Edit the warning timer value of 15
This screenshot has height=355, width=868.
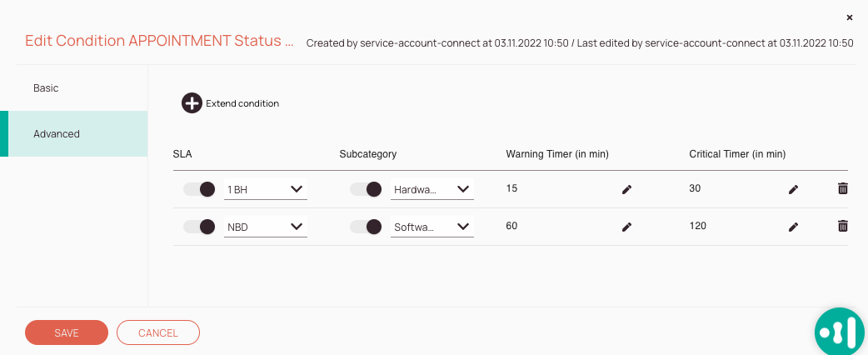click(x=626, y=190)
